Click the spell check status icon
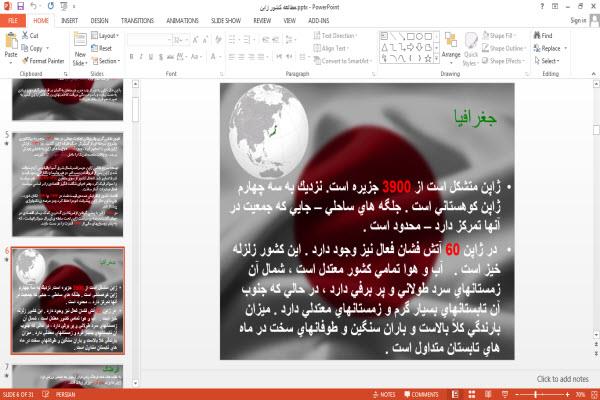This screenshot has width=600, height=400. [46, 394]
